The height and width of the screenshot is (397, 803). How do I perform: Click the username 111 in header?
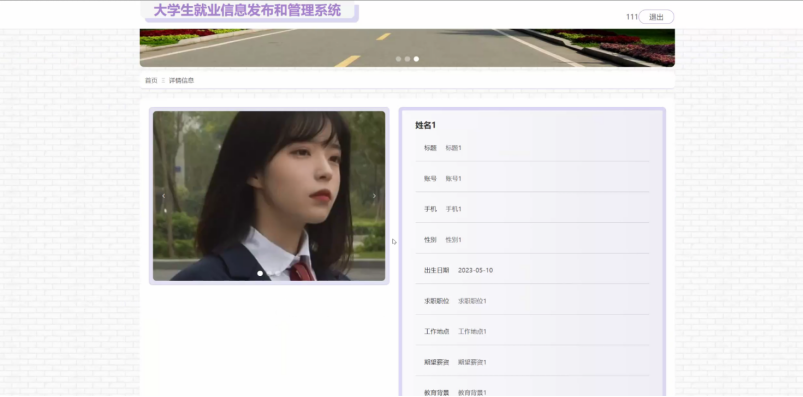coord(631,17)
